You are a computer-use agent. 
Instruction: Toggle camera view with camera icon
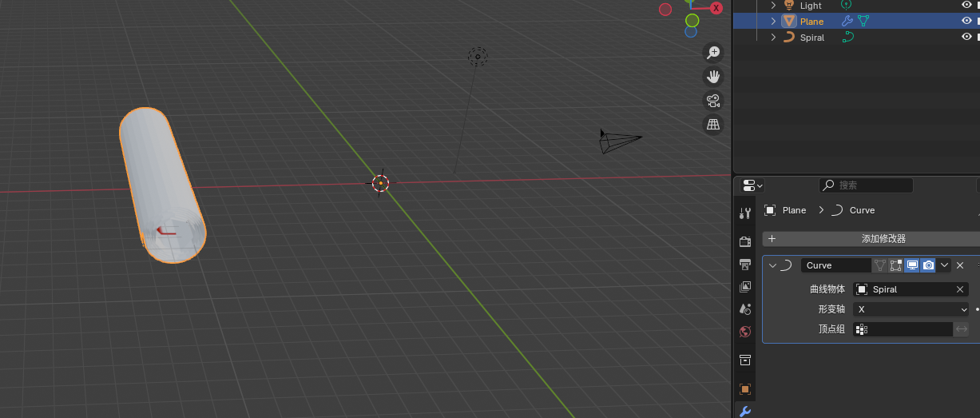(x=712, y=101)
